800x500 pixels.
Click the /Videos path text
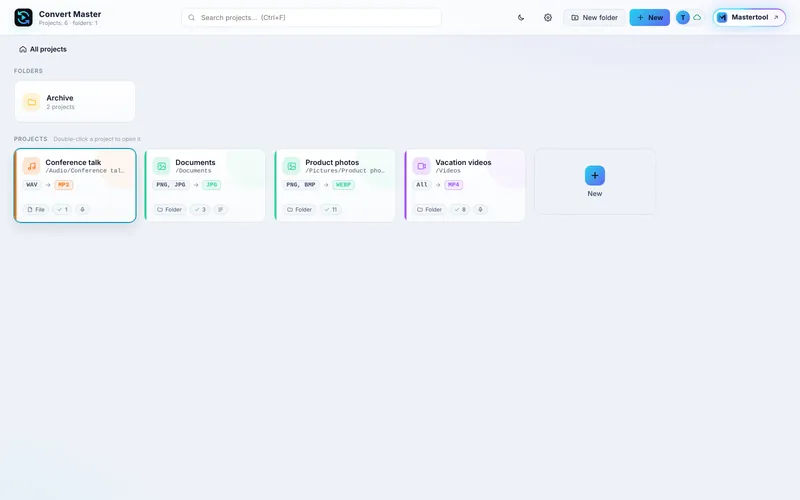coord(448,171)
